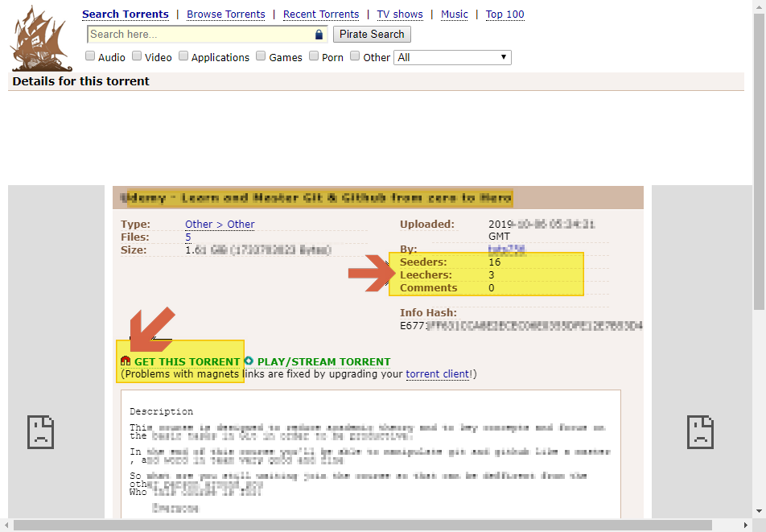Click the Seeders value 16
Screen dimensions: 766x532
[494, 262]
